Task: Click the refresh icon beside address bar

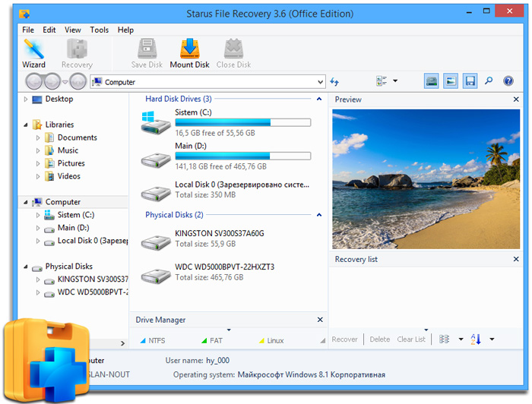Action: click(x=335, y=81)
